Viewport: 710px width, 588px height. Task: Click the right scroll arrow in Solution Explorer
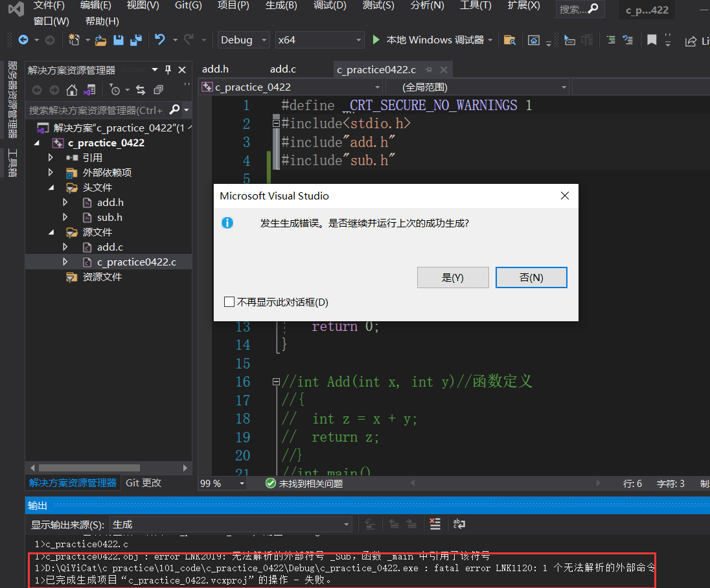coord(185,468)
